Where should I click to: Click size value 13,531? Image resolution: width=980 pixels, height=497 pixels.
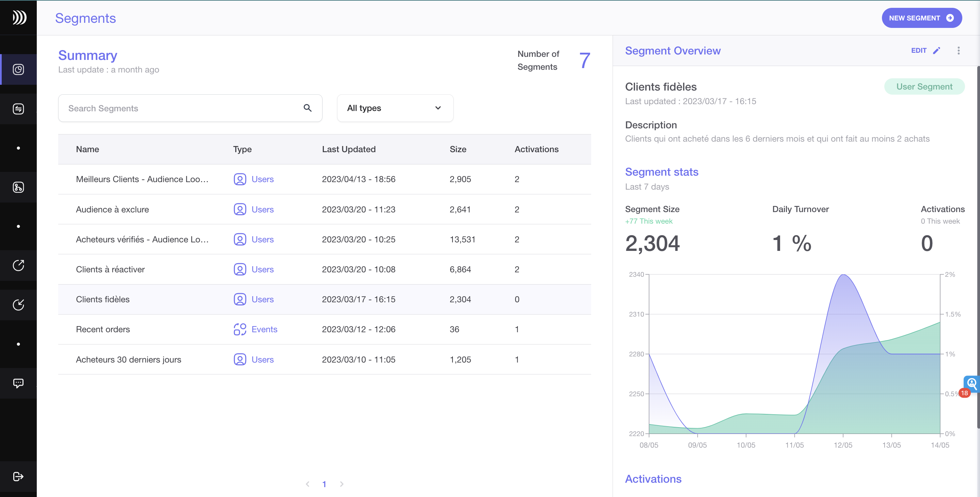463,239
